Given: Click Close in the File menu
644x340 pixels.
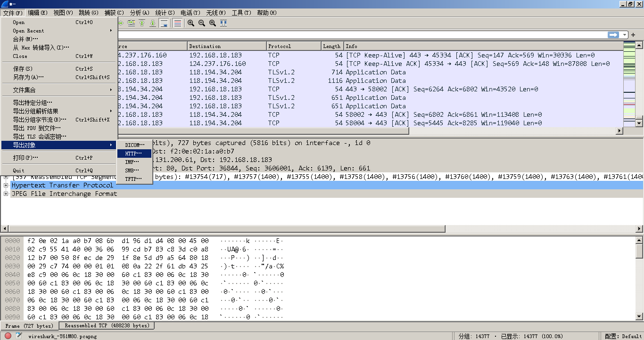Looking at the screenshot, I should coord(59,56).
